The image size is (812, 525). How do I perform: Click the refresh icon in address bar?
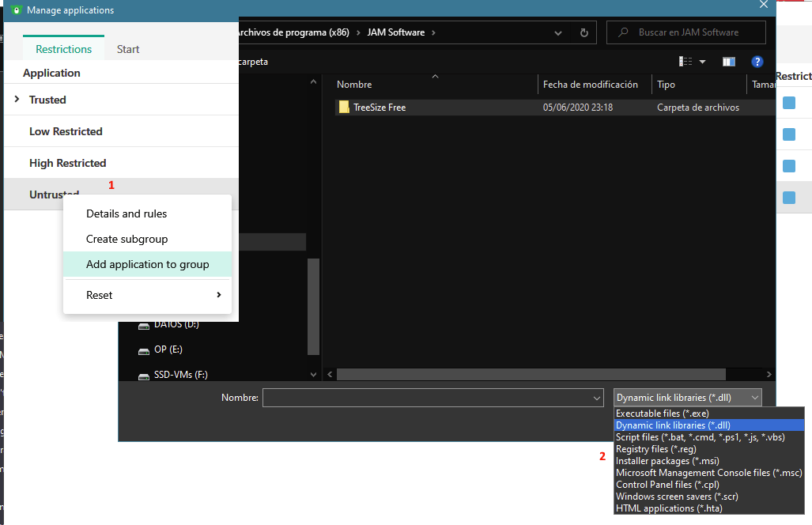click(x=584, y=32)
